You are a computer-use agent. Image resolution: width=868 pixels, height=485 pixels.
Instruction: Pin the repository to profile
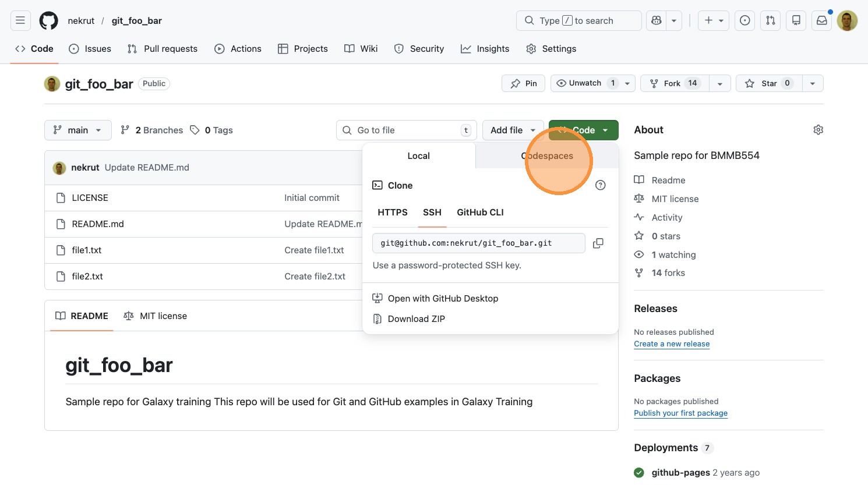pyautogui.click(x=523, y=83)
